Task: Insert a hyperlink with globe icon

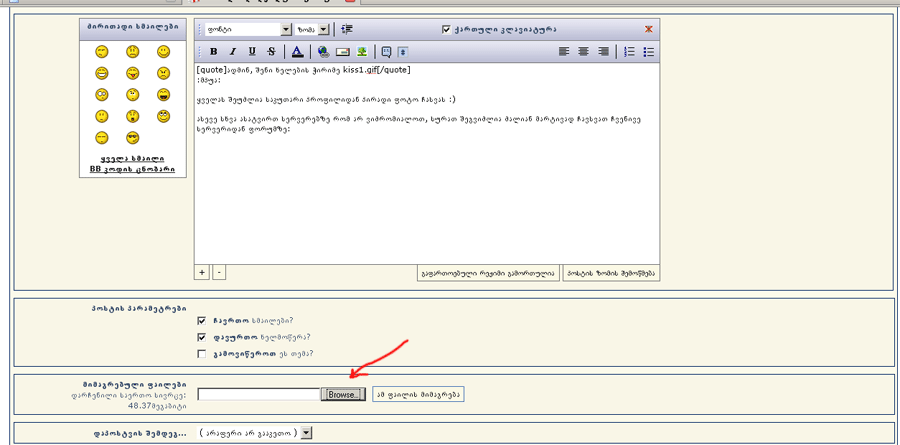Action: 323,52
